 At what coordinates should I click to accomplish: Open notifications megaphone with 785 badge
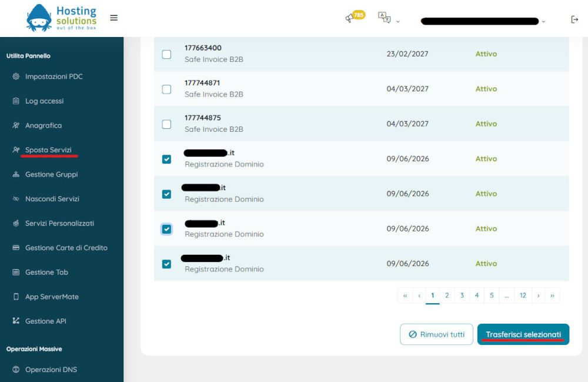click(x=355, y=17)
